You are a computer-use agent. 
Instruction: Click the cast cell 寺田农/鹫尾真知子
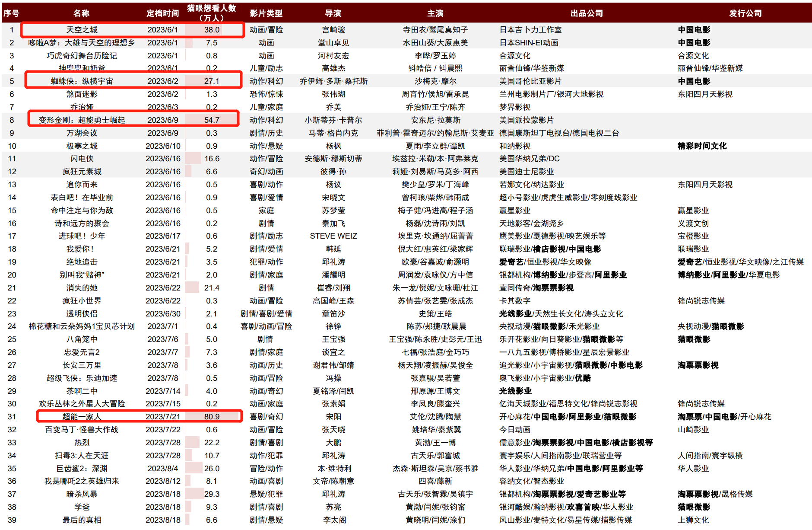tap(435, 30)
